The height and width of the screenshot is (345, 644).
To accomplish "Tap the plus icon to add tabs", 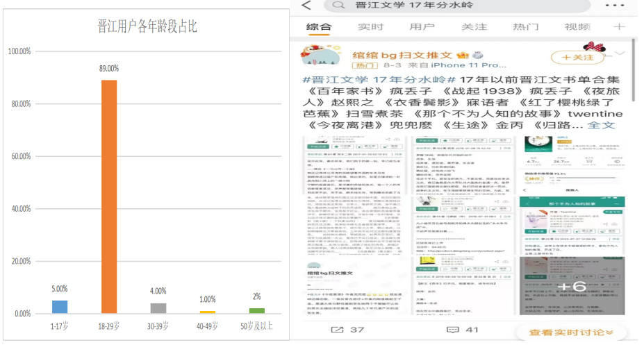I will point(620,27).
